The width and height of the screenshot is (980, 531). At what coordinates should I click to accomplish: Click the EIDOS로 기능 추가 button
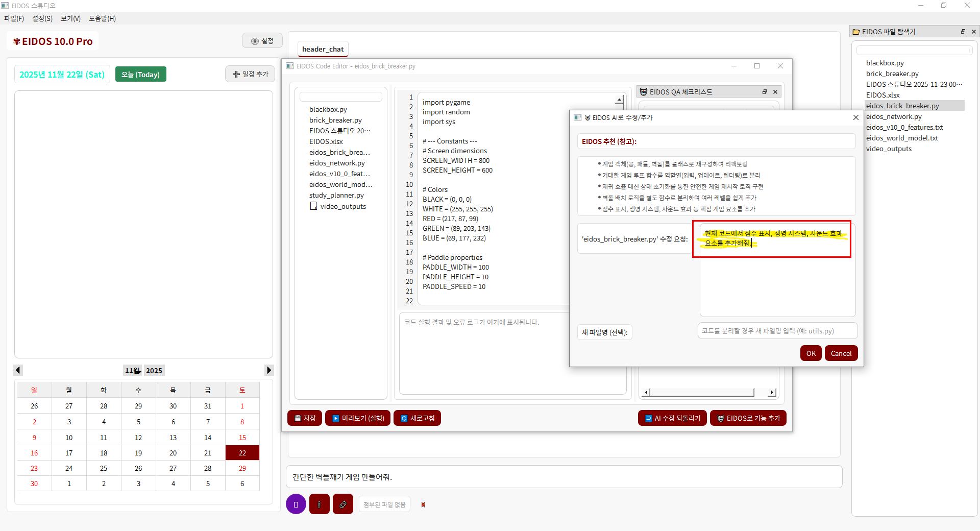[748, 418]
